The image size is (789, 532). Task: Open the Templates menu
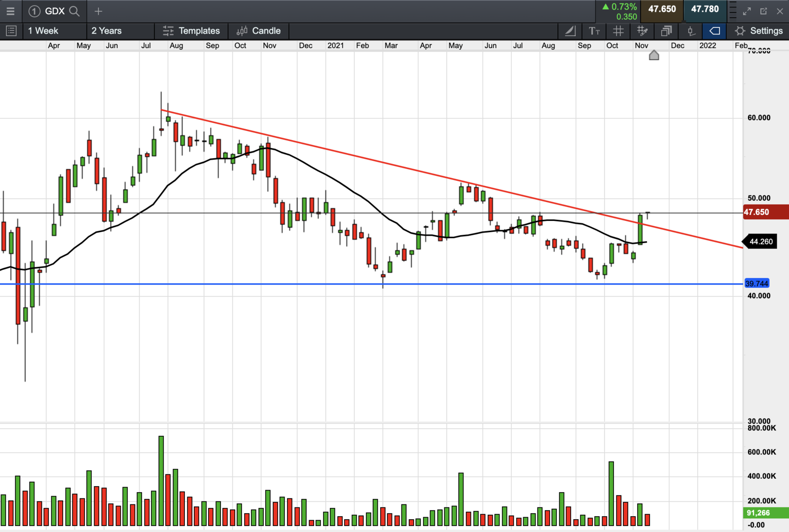(x=191, y=31)
